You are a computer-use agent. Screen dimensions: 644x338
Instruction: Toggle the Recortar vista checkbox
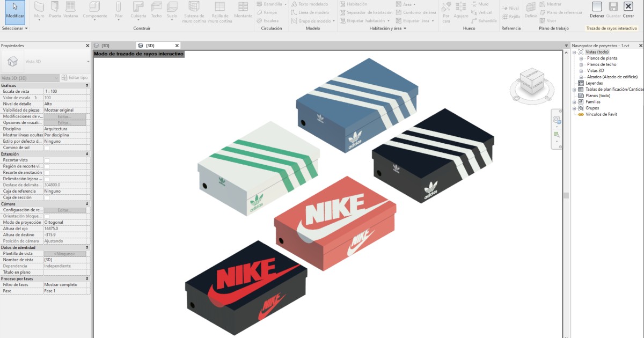click(x=47, y=159)
